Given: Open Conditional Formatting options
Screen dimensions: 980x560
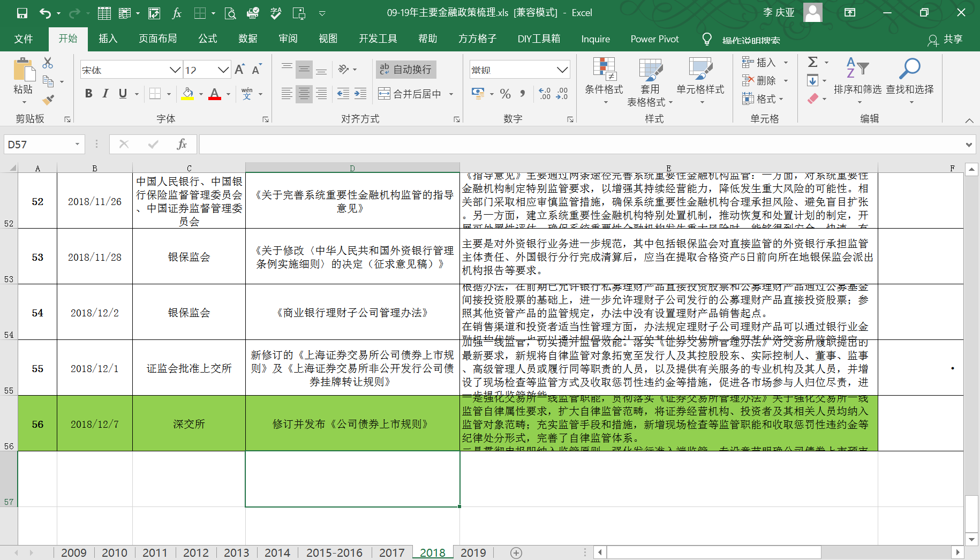Looking at the screenshot, I should coord(604,80).
